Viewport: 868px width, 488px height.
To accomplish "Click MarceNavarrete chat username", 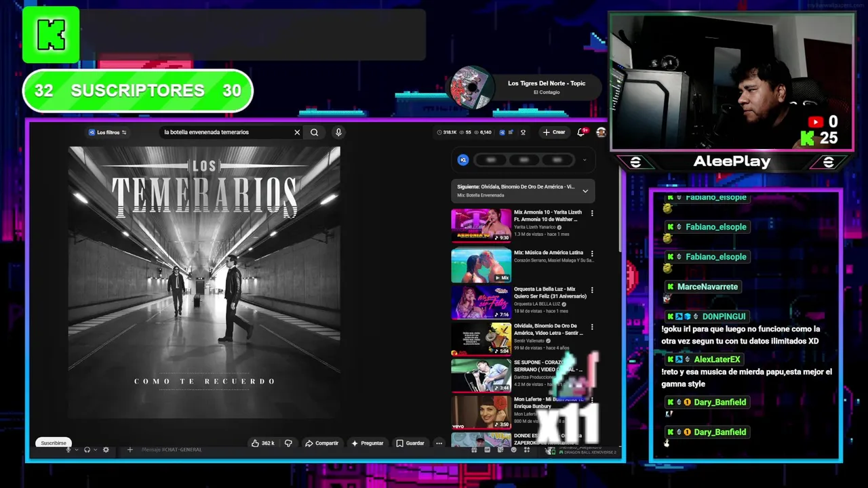I will (707, 287).
